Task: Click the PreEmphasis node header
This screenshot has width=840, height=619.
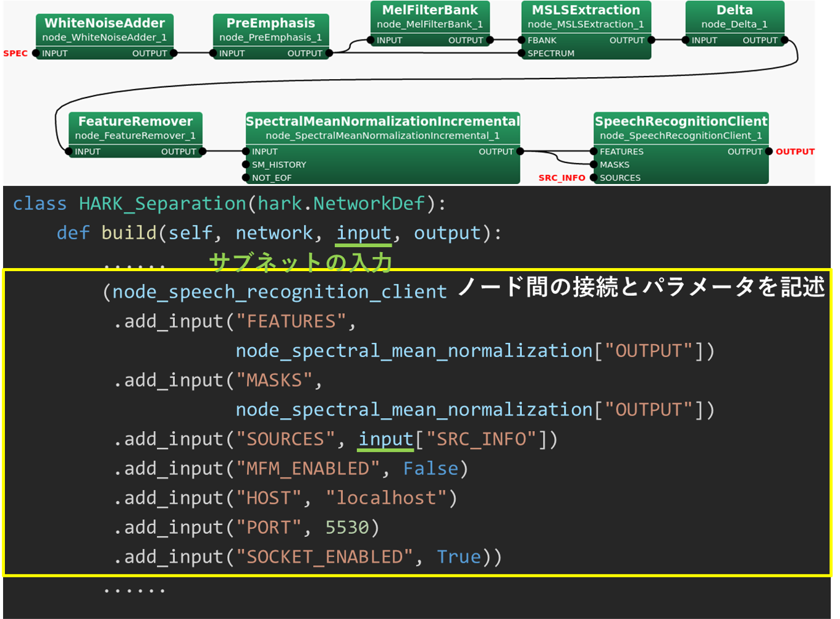Action: point(271,23)
